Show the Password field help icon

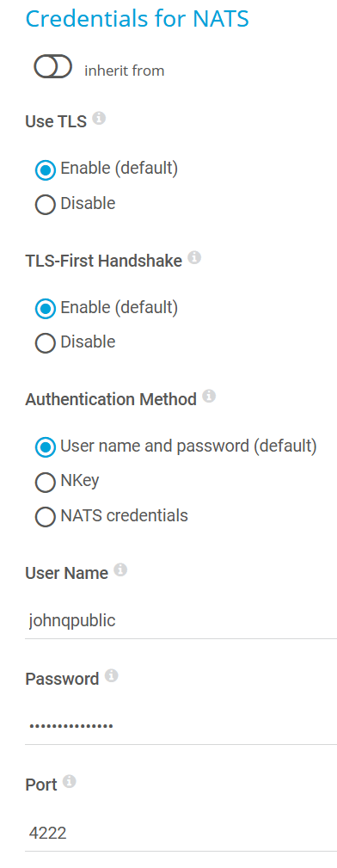(111, 676)
